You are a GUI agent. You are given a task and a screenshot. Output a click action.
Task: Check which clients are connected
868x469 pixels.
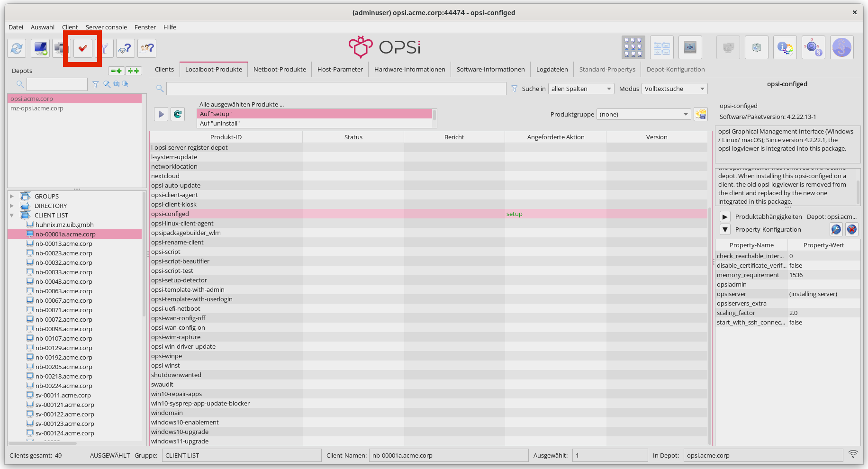126,48
